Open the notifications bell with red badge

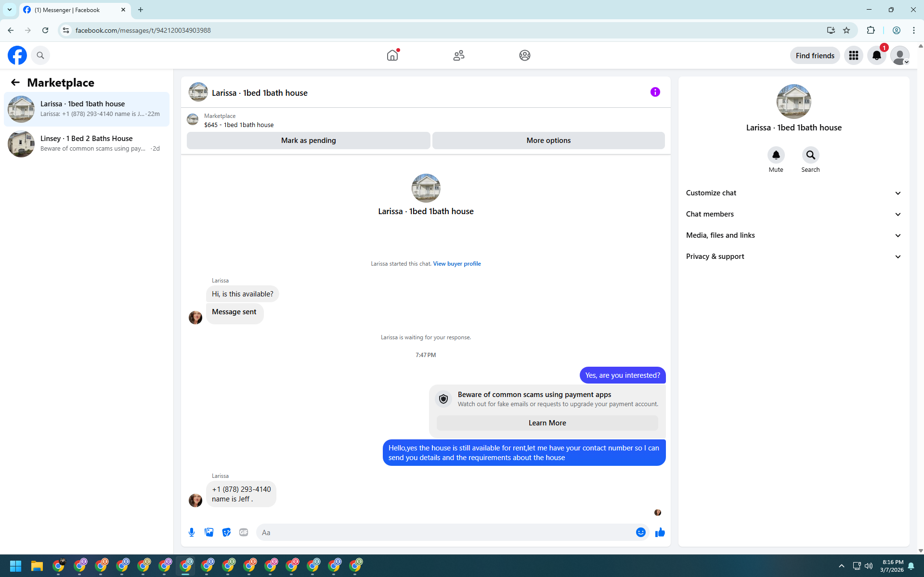(876, 55)
